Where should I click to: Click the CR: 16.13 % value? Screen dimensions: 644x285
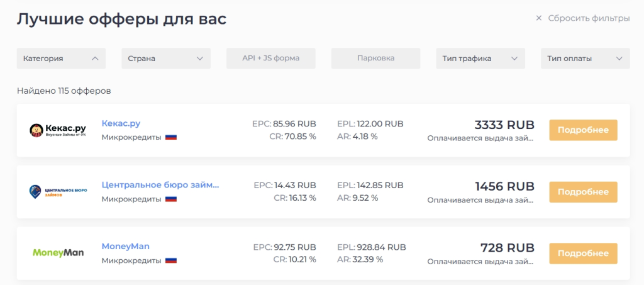(295, 198)
